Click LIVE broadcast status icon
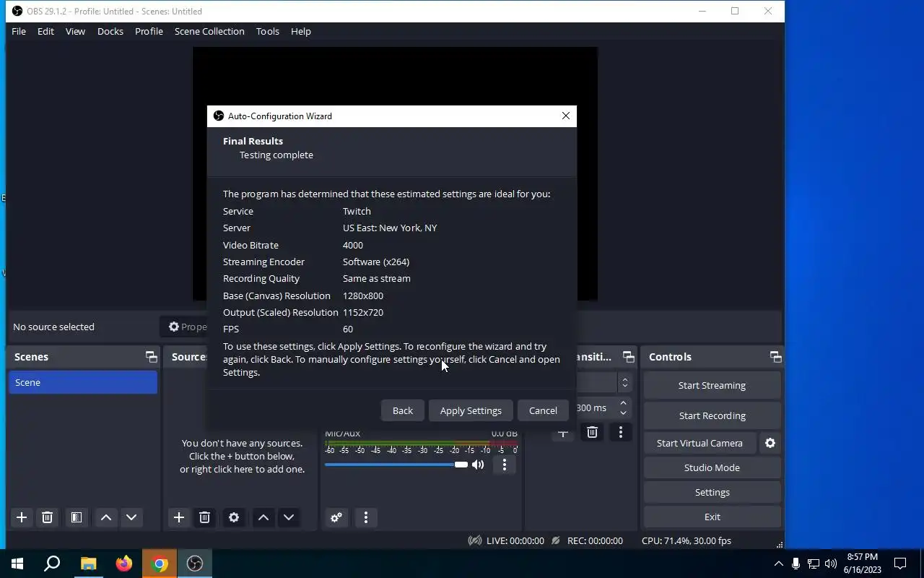Image resolution: width=924 pixels, height=578 pixels. coord(475,540)
